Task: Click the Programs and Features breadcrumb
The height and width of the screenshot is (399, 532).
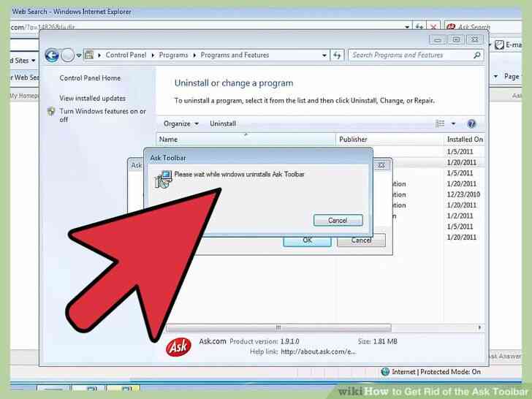Action: pyautogui.click(x=235, y=55)
